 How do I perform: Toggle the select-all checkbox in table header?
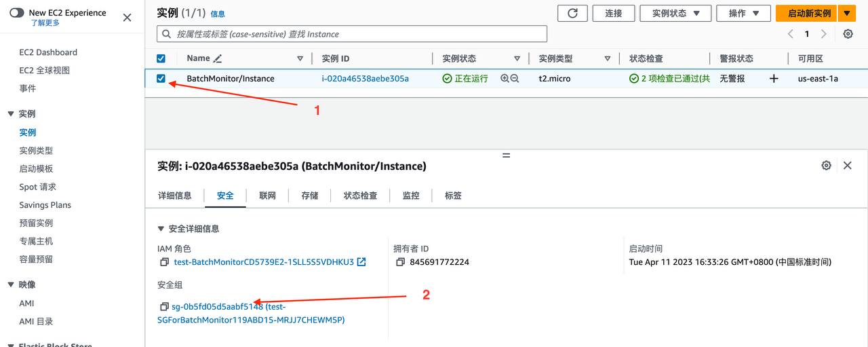pos(161,58)
